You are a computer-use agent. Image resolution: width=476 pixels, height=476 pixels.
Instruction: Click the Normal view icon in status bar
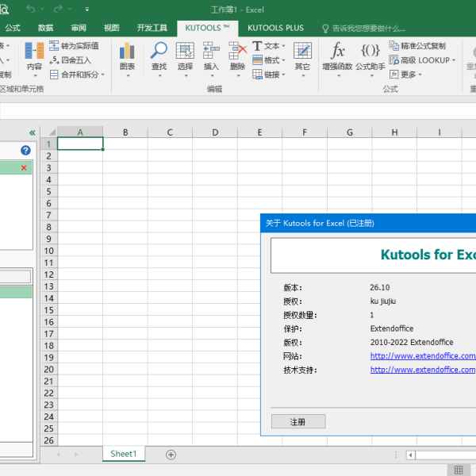459,470
